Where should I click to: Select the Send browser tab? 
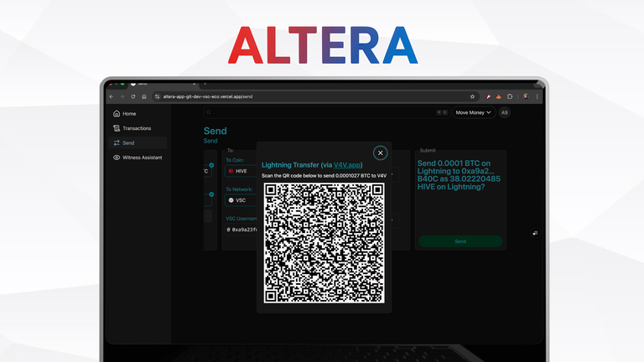click(164, 84)
